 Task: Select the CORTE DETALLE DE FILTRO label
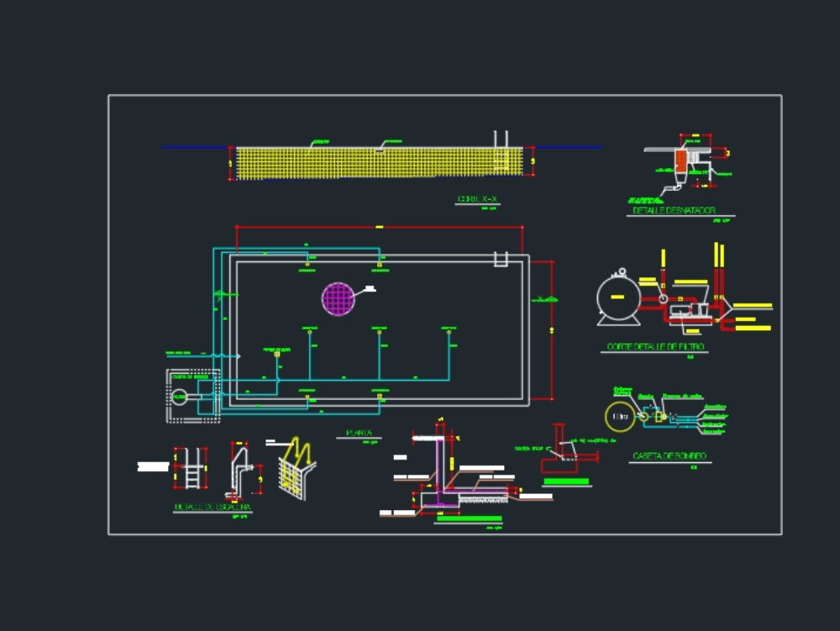pyautogui.click(x=656, y=347)
